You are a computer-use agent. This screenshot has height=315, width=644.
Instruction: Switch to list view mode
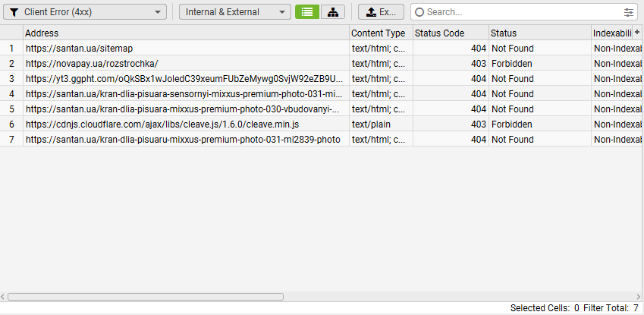coord(306,12)
